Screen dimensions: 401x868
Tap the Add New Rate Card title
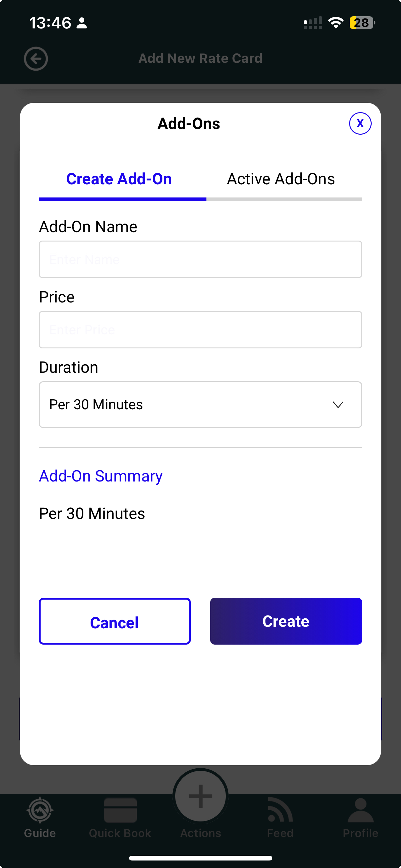[200, 58]
